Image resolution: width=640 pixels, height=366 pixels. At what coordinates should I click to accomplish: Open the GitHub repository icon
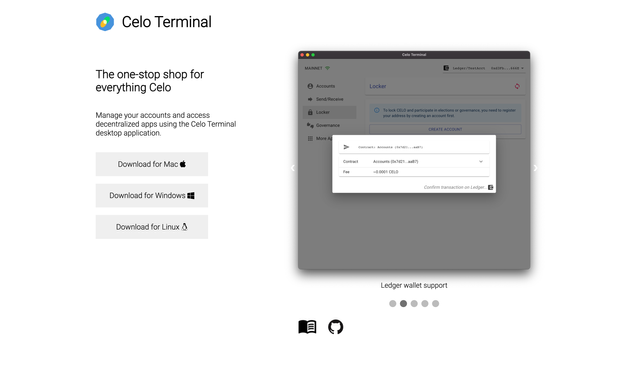336,327
